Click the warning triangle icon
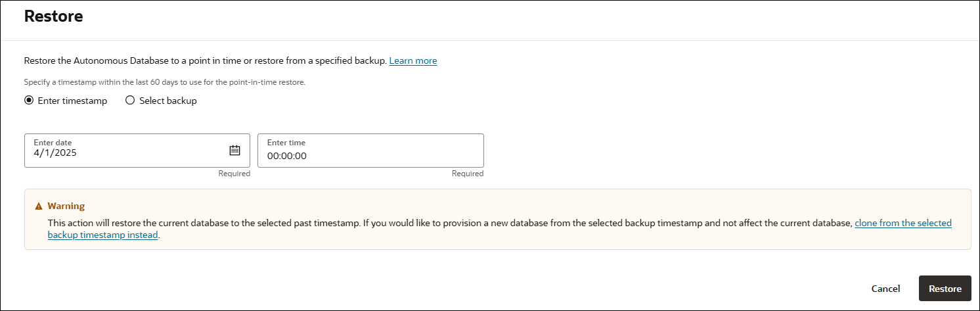The image size is (980, 311). pyautogui.click(x=38, y=206)
